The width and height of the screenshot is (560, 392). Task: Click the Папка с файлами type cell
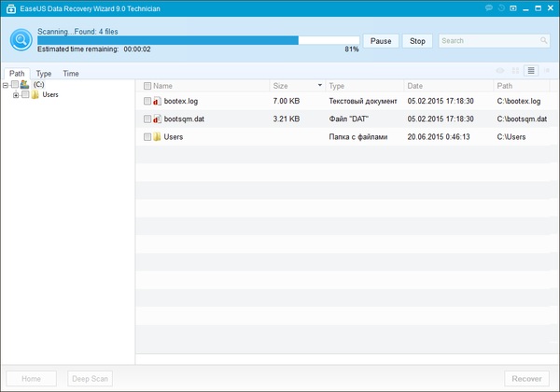click(x=357, y=137)
